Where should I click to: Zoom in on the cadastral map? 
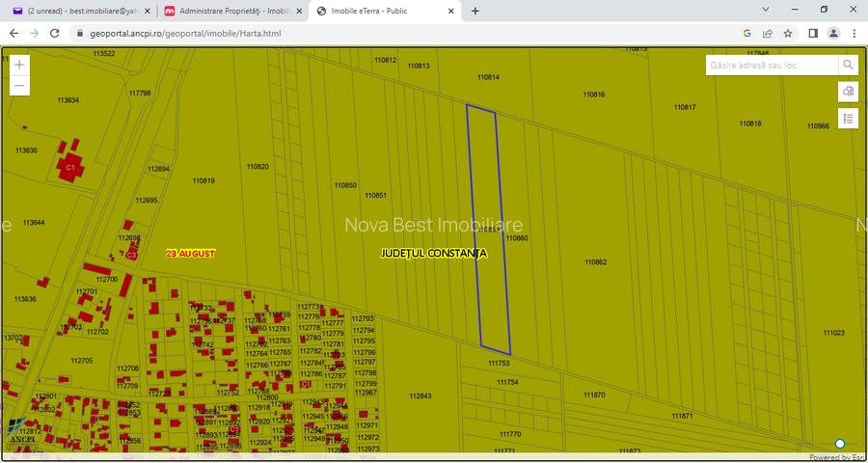point(20,65)
